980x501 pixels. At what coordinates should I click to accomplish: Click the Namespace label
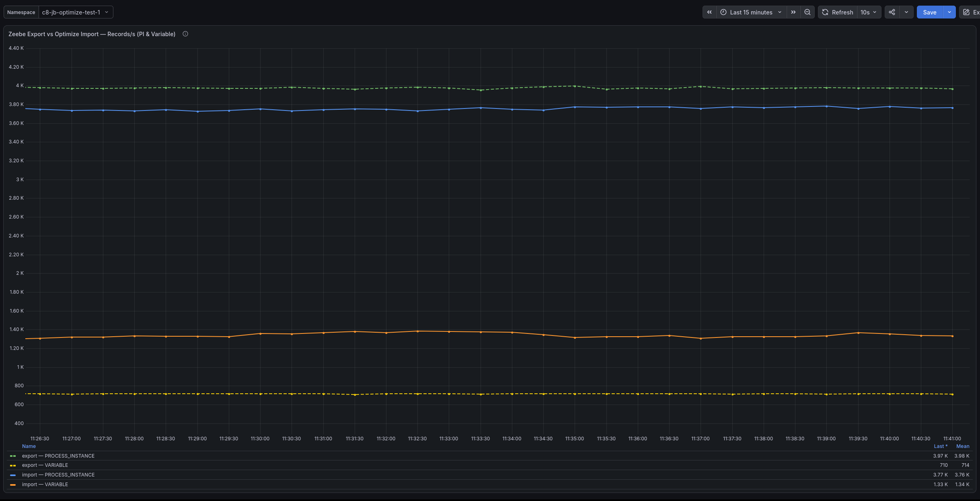(21, 12)
